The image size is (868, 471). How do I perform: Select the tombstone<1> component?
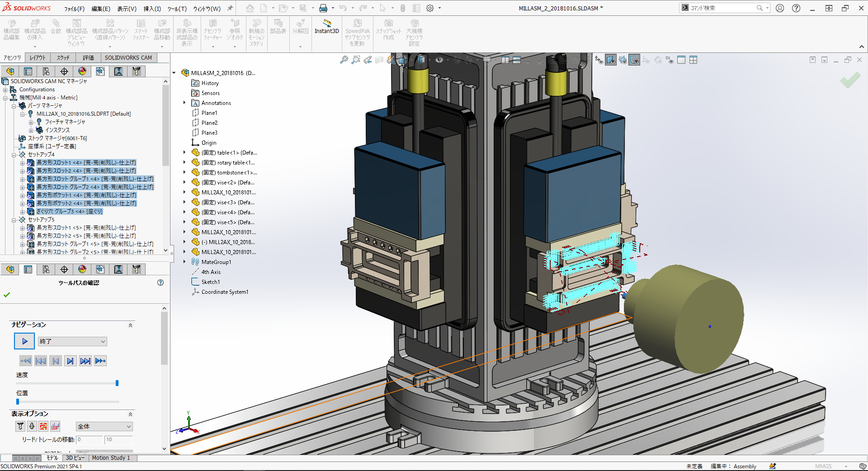point(229,173)
